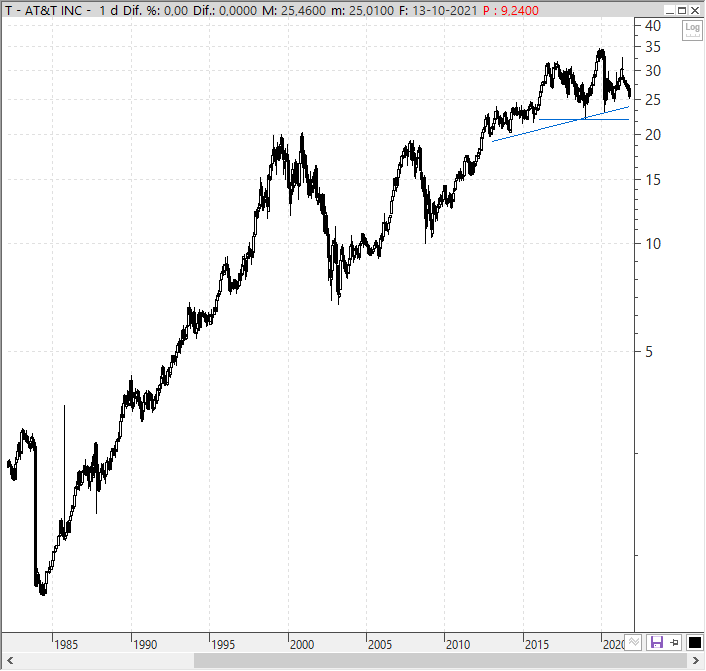Click the rising blue trendline
The height and width of the screenshot is (671, 706).
point(561,124)
